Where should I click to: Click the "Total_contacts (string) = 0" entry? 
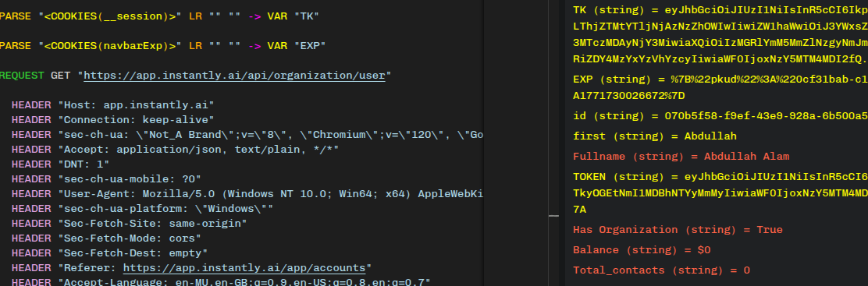661,270
